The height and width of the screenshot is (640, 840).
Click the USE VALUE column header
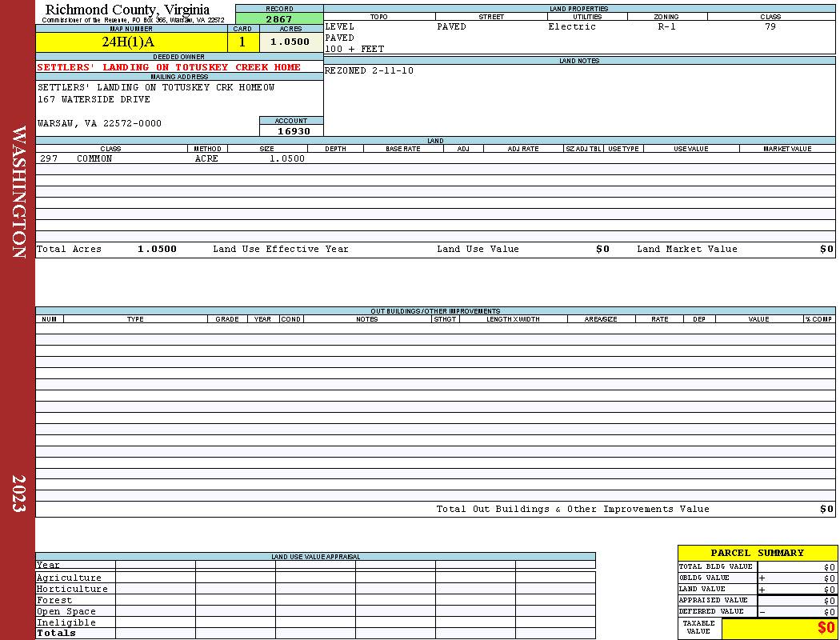click(x=691, y=148)
